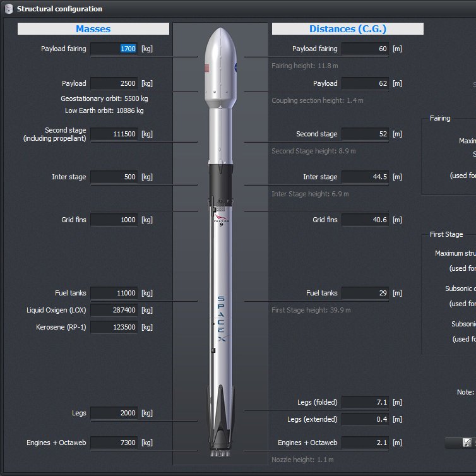
Task: Click Engines + Octaweb mass field 7300
Action: 114,443
